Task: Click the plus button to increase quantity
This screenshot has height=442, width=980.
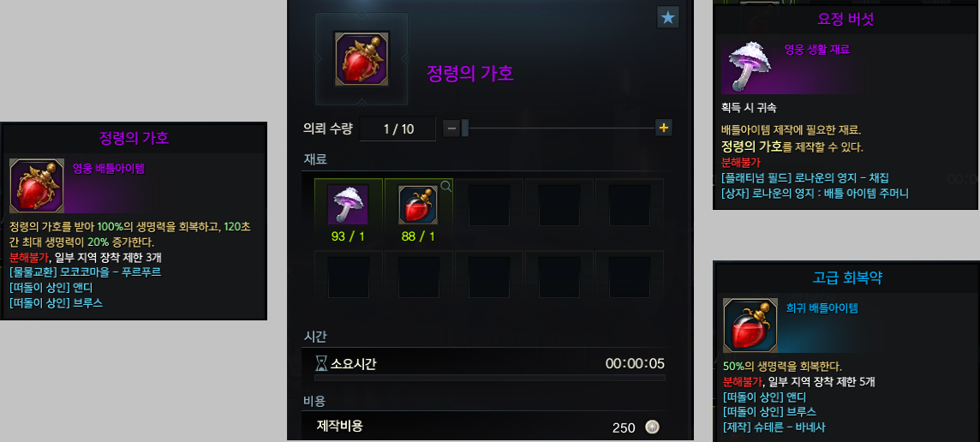Action: (664, 128)
